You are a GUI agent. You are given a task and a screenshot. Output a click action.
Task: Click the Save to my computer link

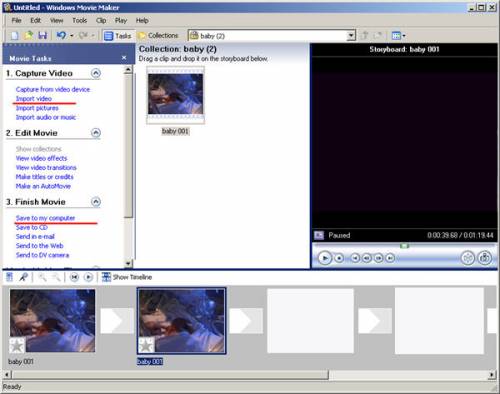tap(45, 218)
